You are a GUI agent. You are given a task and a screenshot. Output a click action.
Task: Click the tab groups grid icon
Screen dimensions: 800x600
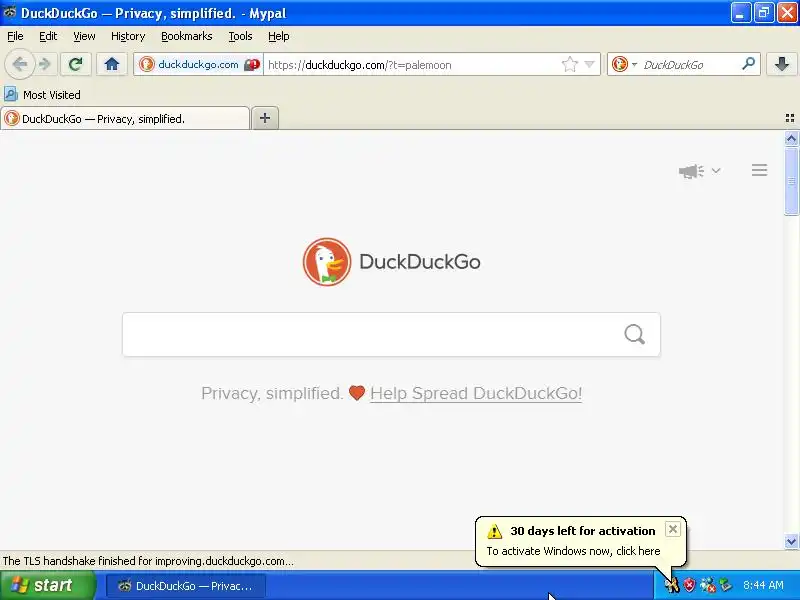point(790,118)
